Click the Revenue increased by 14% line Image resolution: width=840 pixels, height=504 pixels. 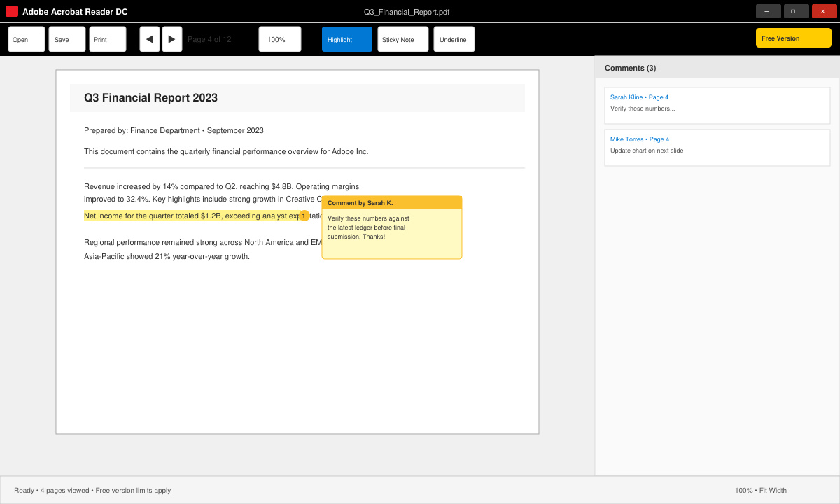pyautogui.click(x=221, y=186)
